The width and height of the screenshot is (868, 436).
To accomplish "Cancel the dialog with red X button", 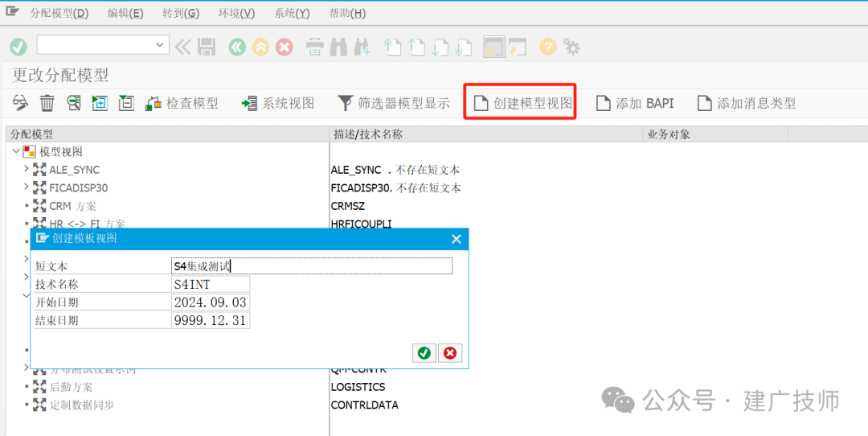I will pyautogui.click(x=450, y=353).
